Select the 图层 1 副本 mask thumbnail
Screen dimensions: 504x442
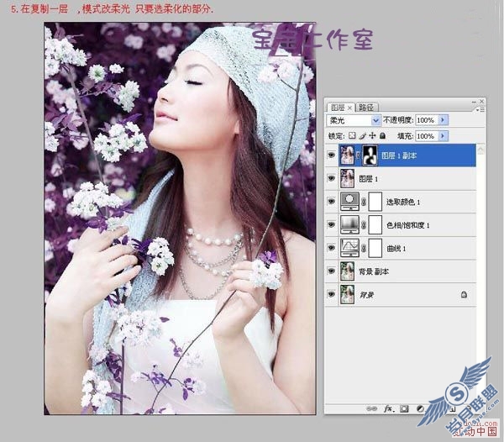pos(370,155)
